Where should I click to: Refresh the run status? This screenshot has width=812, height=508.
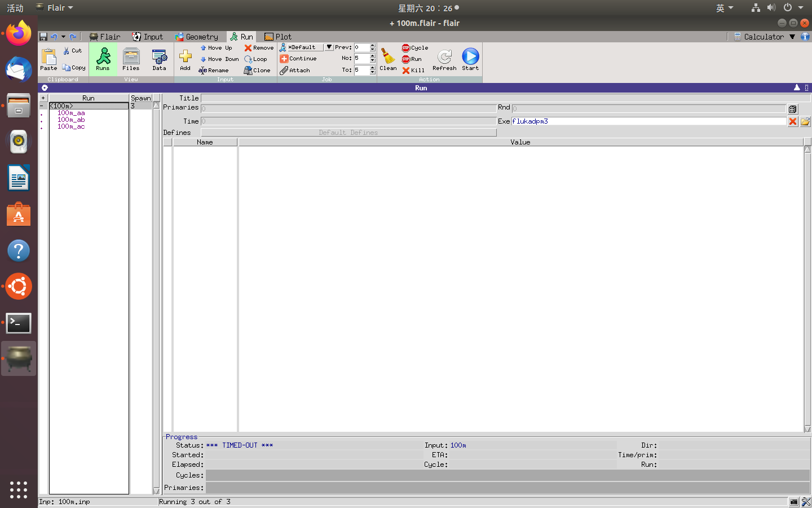[x=444, y=59]
